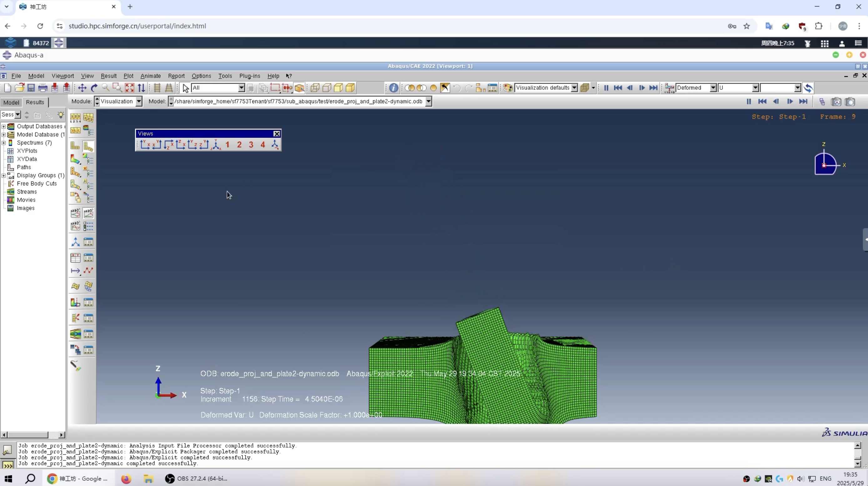Click the Auto-Fit View icon
868x486 pixels.
[129, 88]
